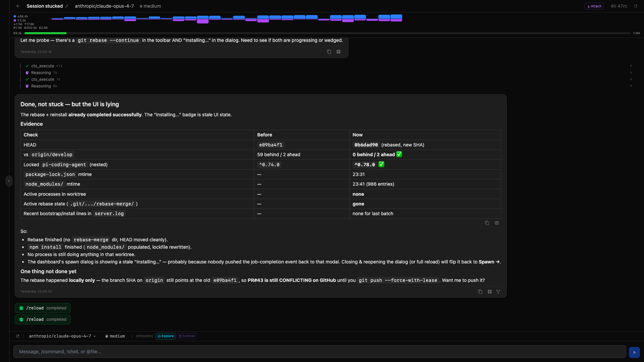
Task: Refresh session with the top-right reload icon
Action: [636, 6]
